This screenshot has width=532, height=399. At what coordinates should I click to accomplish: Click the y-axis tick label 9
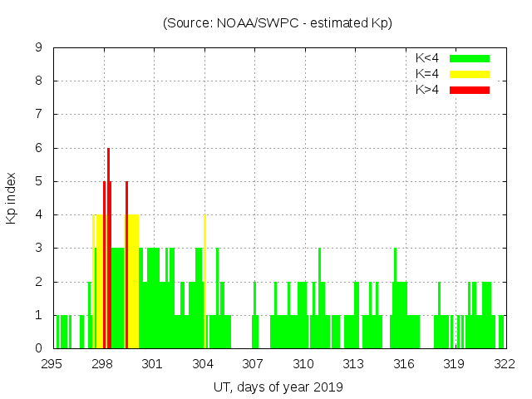[x=39, y=47]
